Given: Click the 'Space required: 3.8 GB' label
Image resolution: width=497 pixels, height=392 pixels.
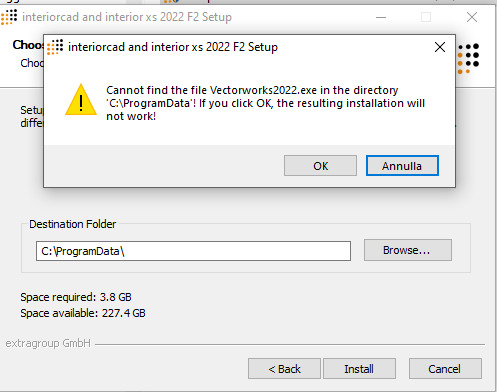Looking at the screenshot, I should click(76, 297).
